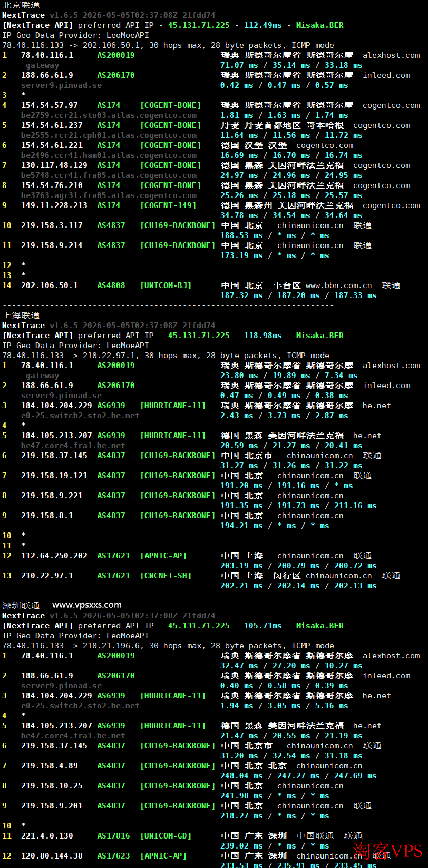Select the 上海联通 section heading
Viewport: 428px width, 868px height.
21,315
